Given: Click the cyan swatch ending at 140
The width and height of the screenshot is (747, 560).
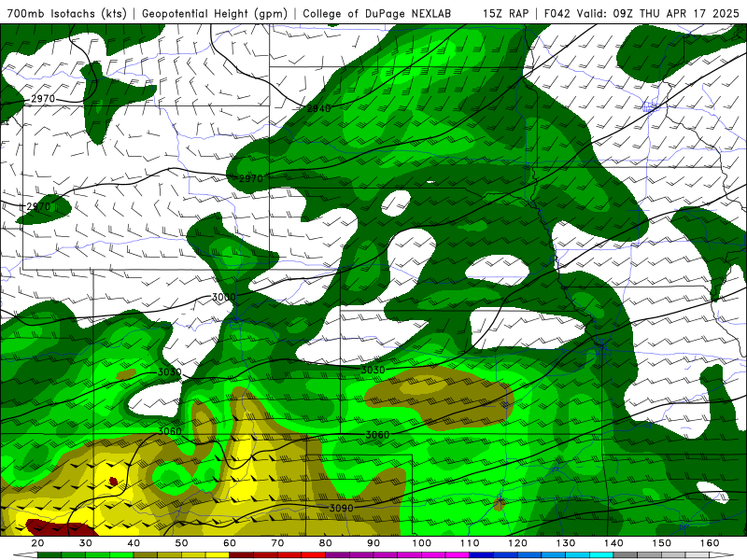Looking at the screenshot, I should pos(601,555).
